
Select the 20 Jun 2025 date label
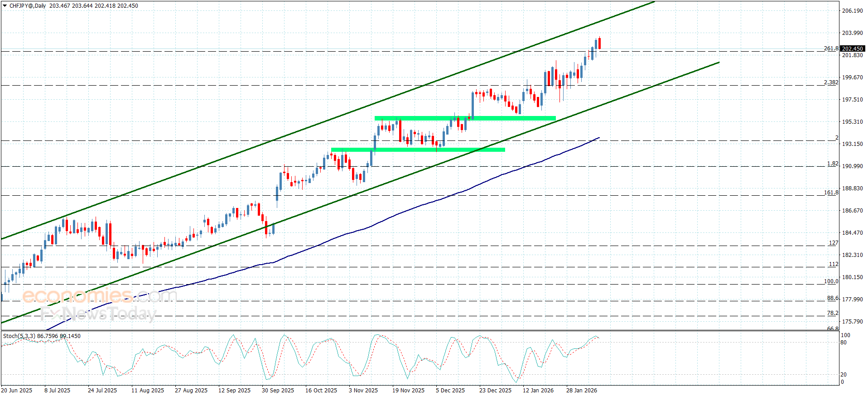[17, 391]
